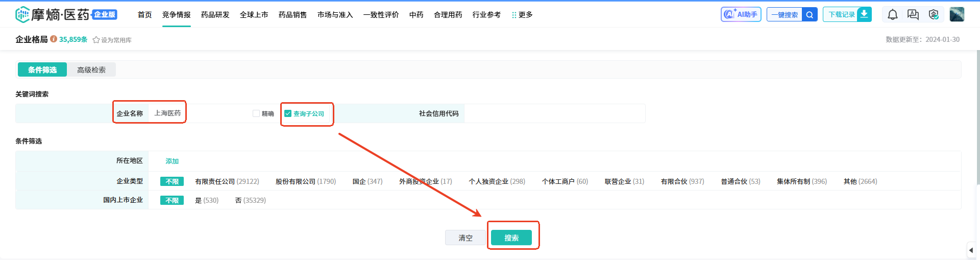Screen dimensions: 980x260
Task: Click the 摩熵医药 logo
Action: point(53,15)
